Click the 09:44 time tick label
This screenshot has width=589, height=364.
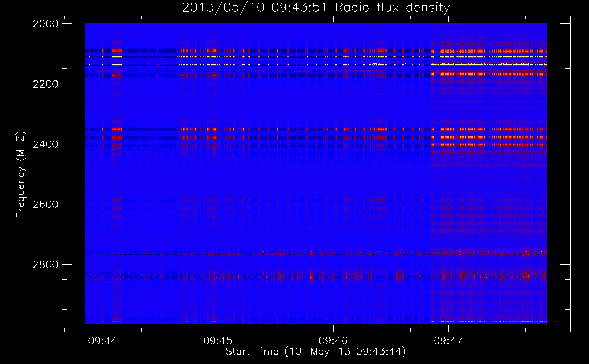[x=103, y=341]
